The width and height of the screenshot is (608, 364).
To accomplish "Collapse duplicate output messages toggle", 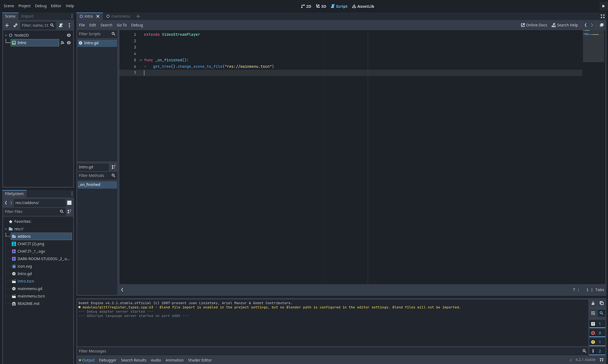I will tap(593, 313).
